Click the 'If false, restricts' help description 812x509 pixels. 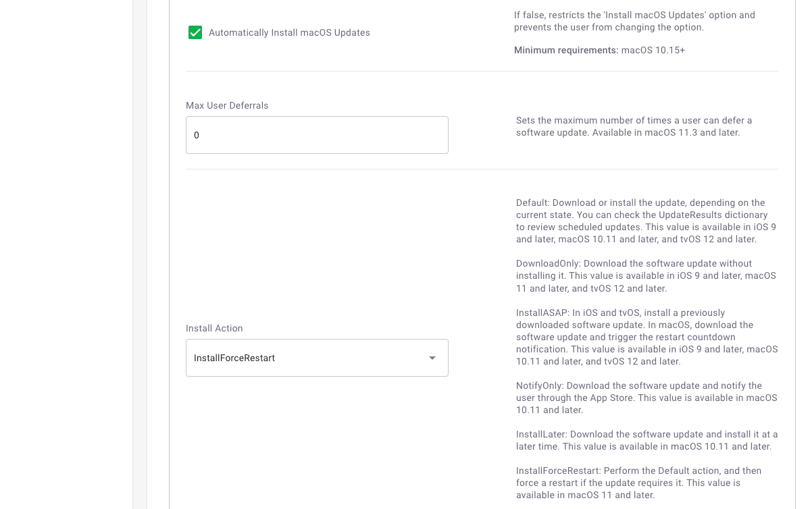pos(634,21)
